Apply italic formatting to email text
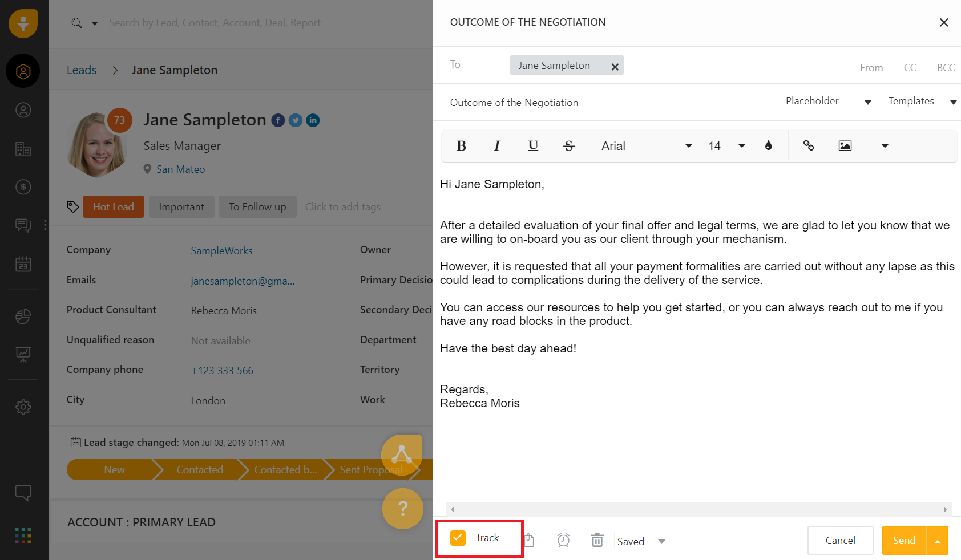The width and height of the screenshot is (961, 560). 497,146
